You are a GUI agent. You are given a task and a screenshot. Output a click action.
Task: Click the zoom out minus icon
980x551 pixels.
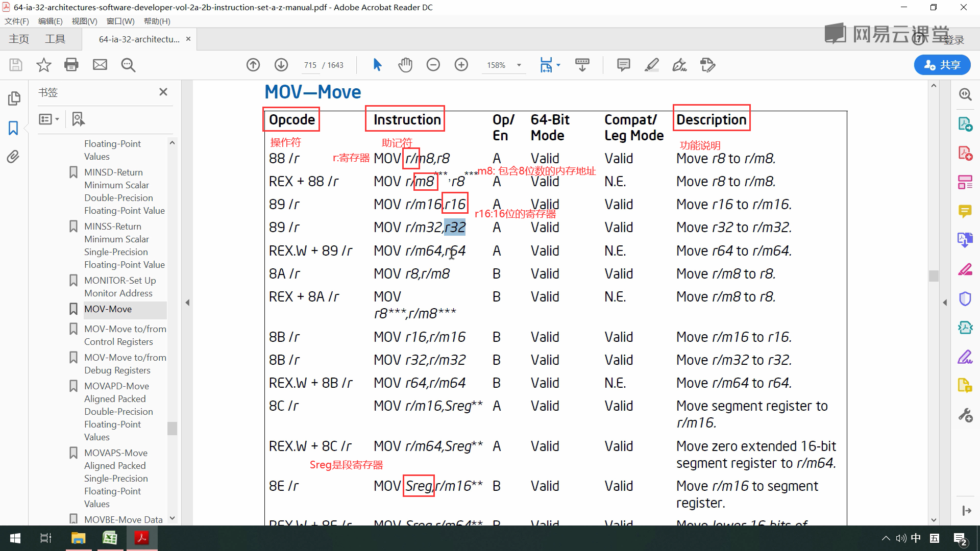coord(433,65)
